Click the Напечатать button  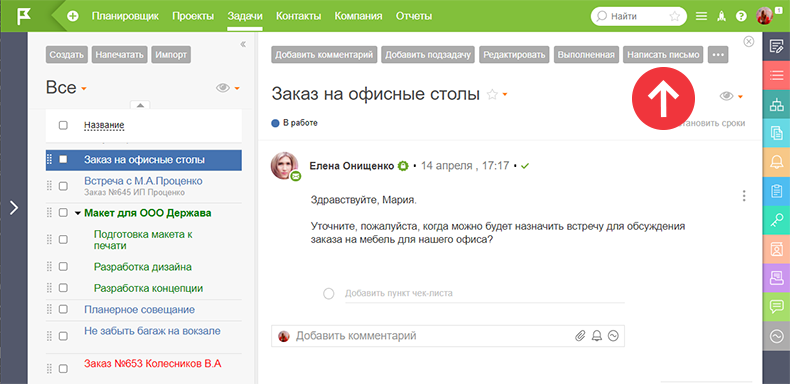(x=119, y=55)
